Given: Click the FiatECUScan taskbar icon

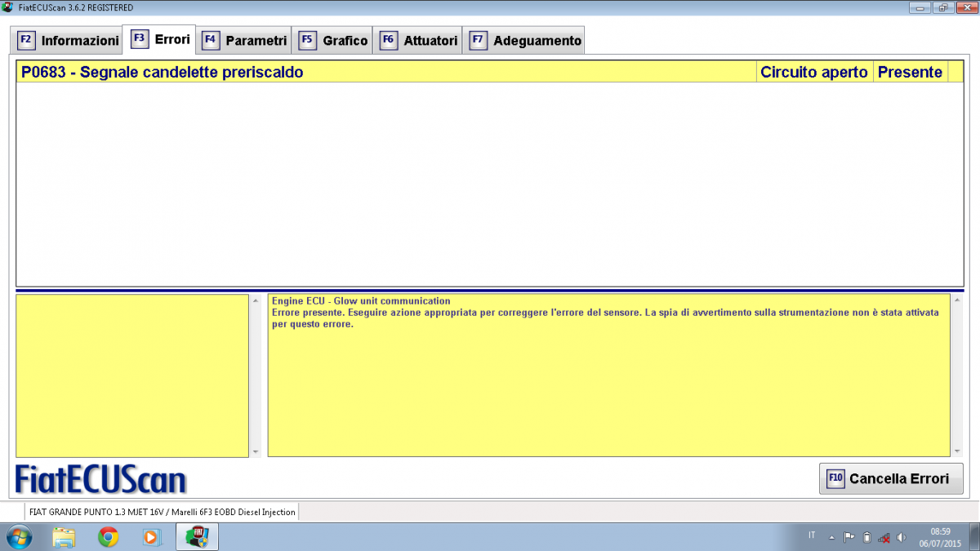Looking at the screenshot, I should [197, 536].
